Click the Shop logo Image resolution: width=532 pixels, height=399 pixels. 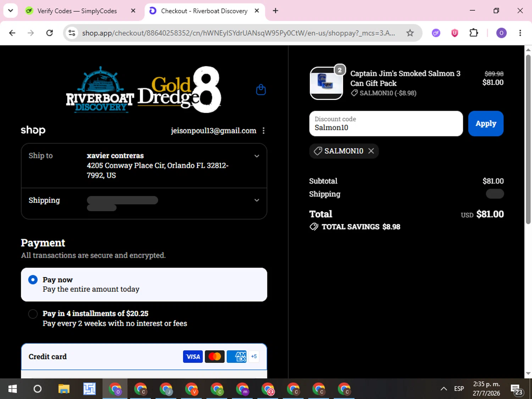point(33,131)
